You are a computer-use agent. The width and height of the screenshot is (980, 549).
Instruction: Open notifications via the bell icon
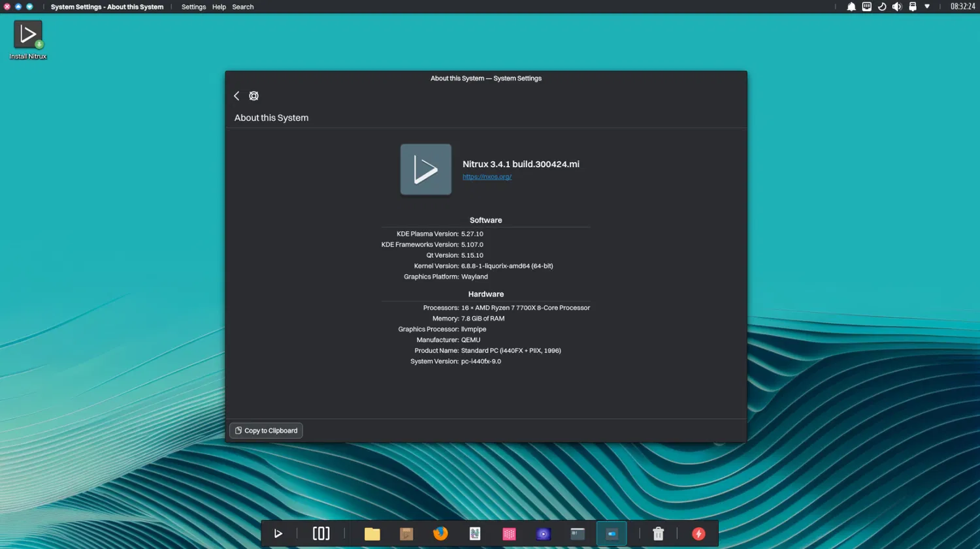[x=851, y=7]
